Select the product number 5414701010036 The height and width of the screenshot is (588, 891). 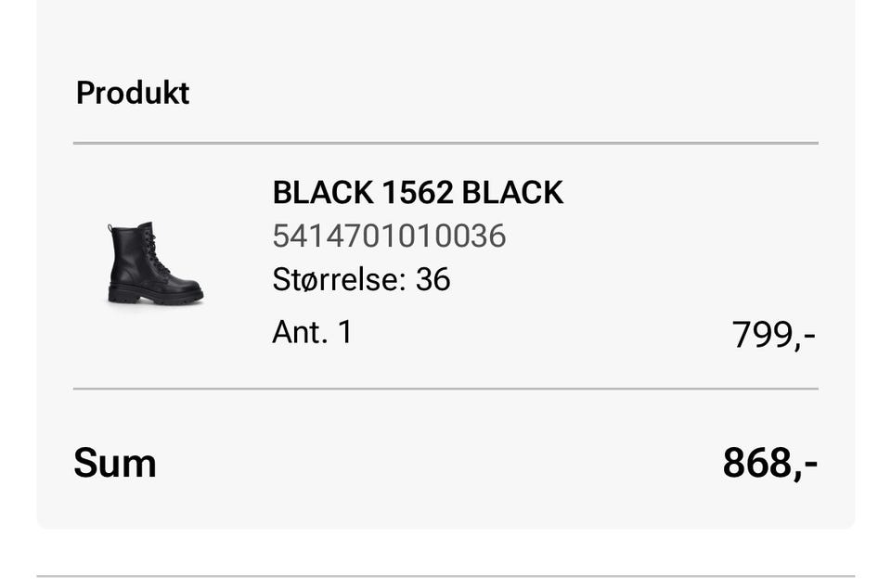[x=389, y=236]
